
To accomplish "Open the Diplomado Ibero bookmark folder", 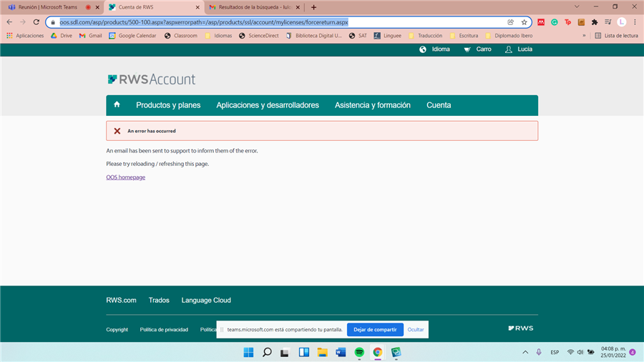I will [509, 36].
